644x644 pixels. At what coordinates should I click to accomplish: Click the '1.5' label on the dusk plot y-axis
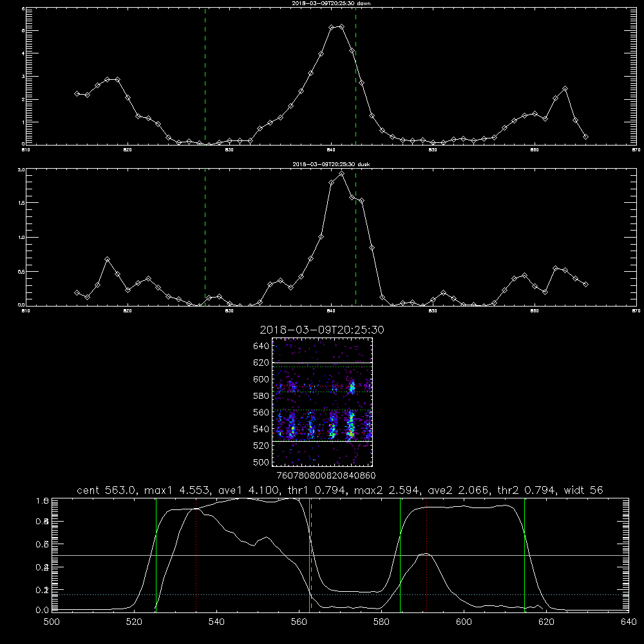(x=21, y=203)
